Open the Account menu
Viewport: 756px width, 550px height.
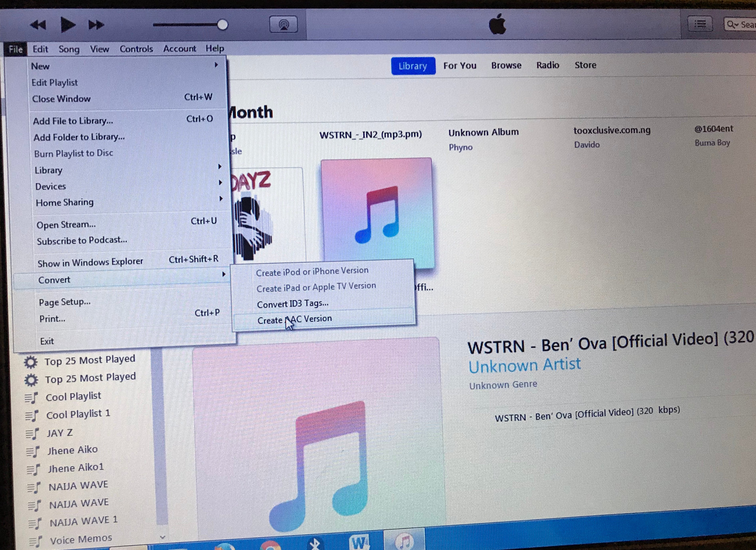179,49
